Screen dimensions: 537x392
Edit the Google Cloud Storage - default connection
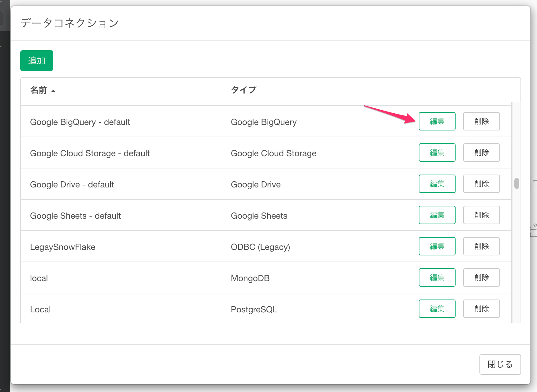click(x=437, y=153)
